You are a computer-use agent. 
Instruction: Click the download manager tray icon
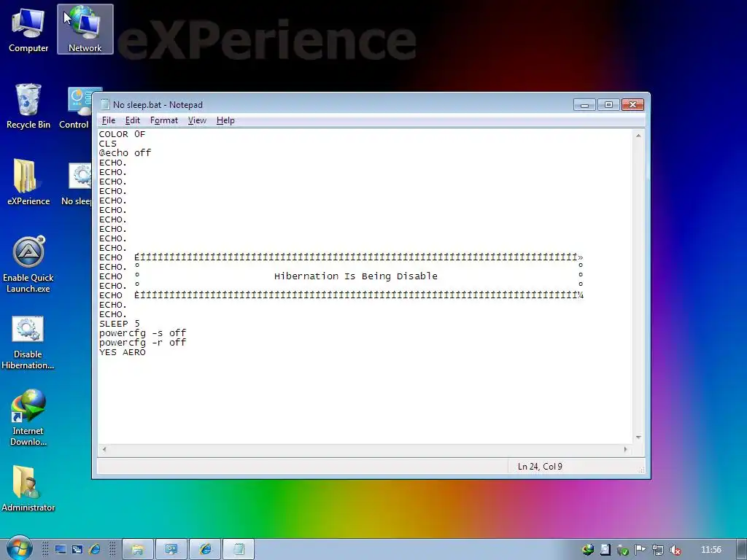click(x=588, y=550)
